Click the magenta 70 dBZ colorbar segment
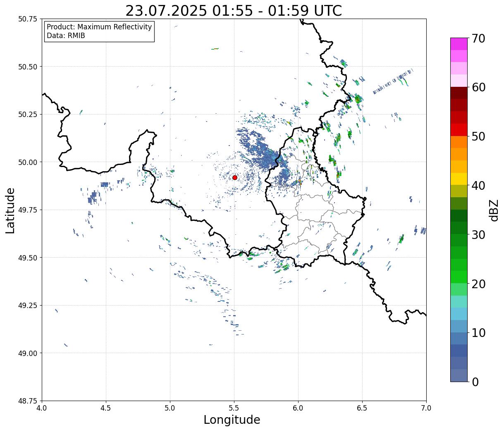504x430 pixels. 459,44
